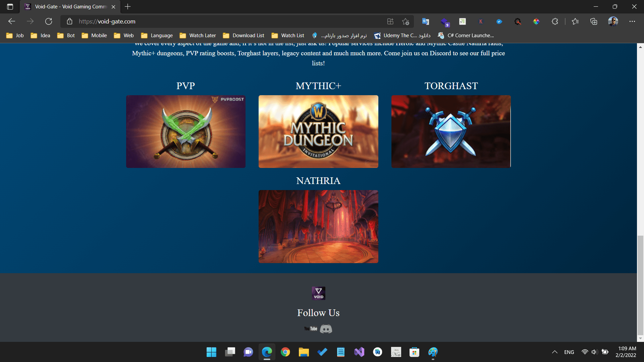Click the Mythic Dungeon Invitational icon
Image resolution: width=644 pixels, height=362 pixels.
pyautogui.click(x=318, y=131)
